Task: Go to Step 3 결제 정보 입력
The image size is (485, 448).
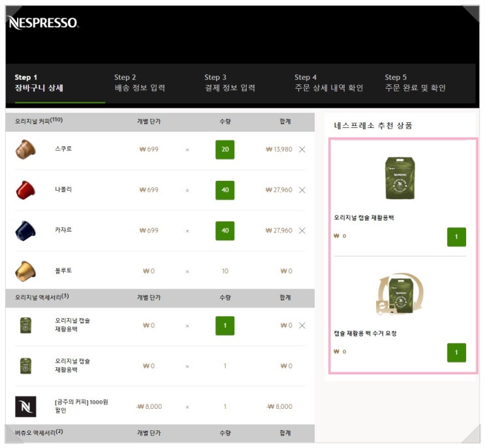Action: click(230, 83)
